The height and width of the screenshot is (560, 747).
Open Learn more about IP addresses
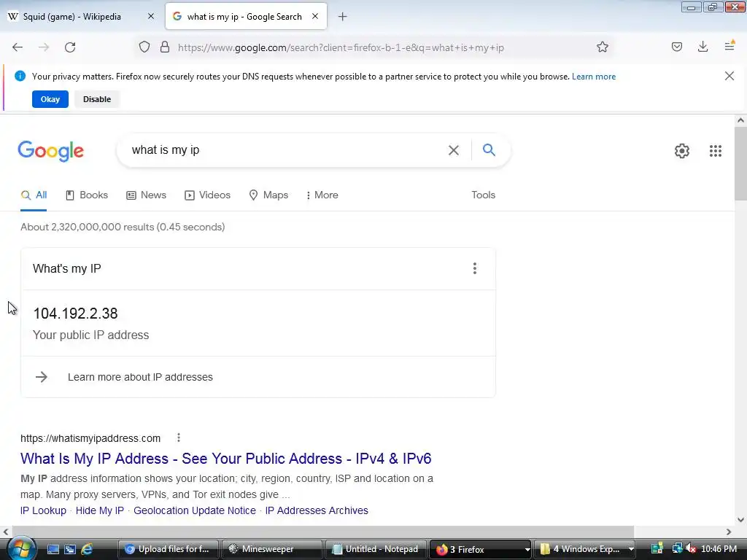click(x=140, y=377)
